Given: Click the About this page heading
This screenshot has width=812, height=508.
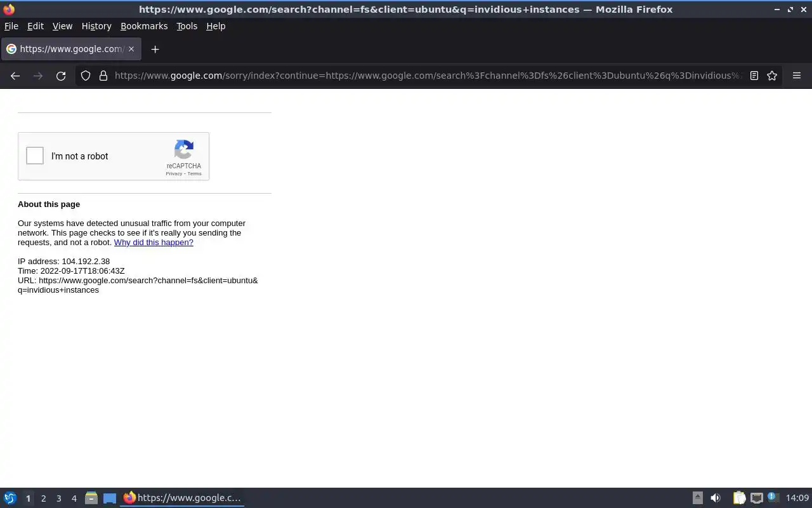Looking at the screenshot, I should 49,204.
